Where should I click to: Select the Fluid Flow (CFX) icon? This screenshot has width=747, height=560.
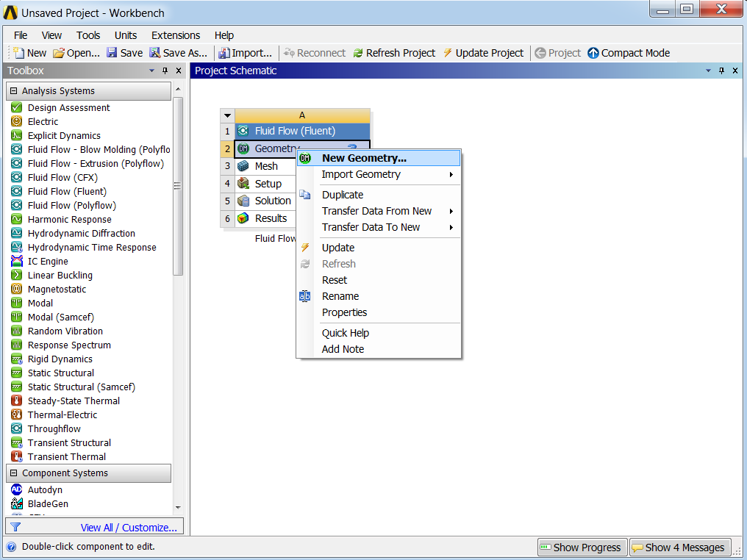click(17, 177)
